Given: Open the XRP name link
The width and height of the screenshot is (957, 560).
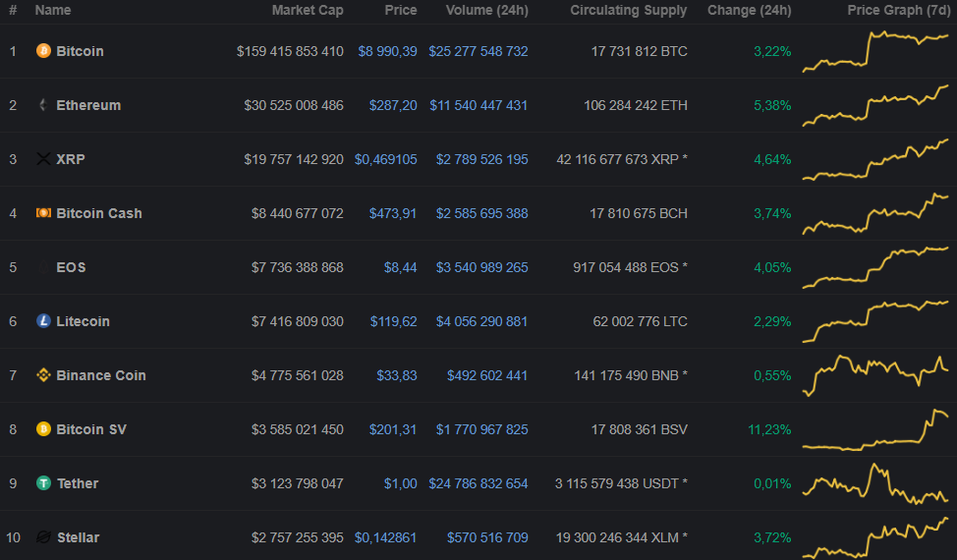Looking at the screenshot, I should pyautogui.click(x=71, y=159).
